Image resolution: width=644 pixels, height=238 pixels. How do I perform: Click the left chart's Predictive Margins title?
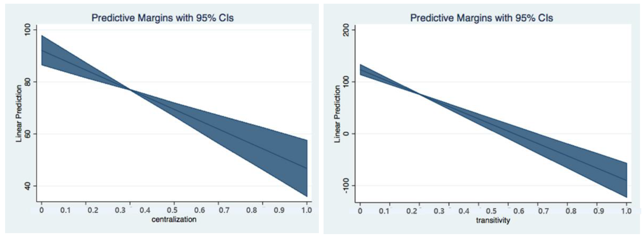[162, 18]
